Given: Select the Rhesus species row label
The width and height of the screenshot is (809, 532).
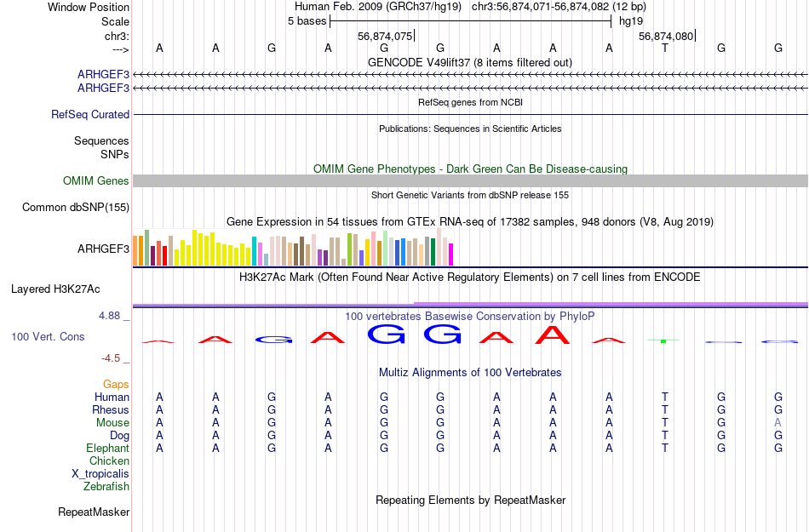Looking at the screenshot, I should (x=111, y=409).
